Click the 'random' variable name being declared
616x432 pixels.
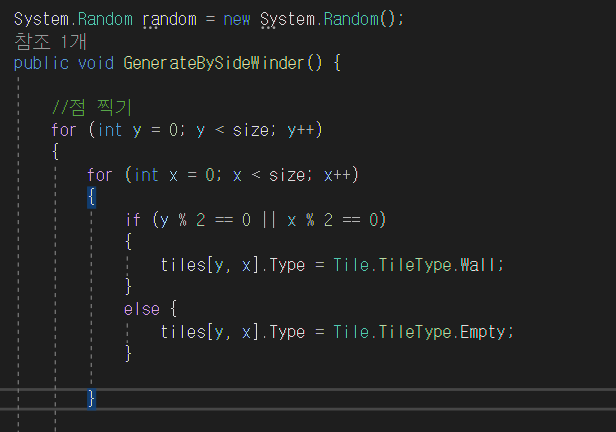tap(169, 19)
